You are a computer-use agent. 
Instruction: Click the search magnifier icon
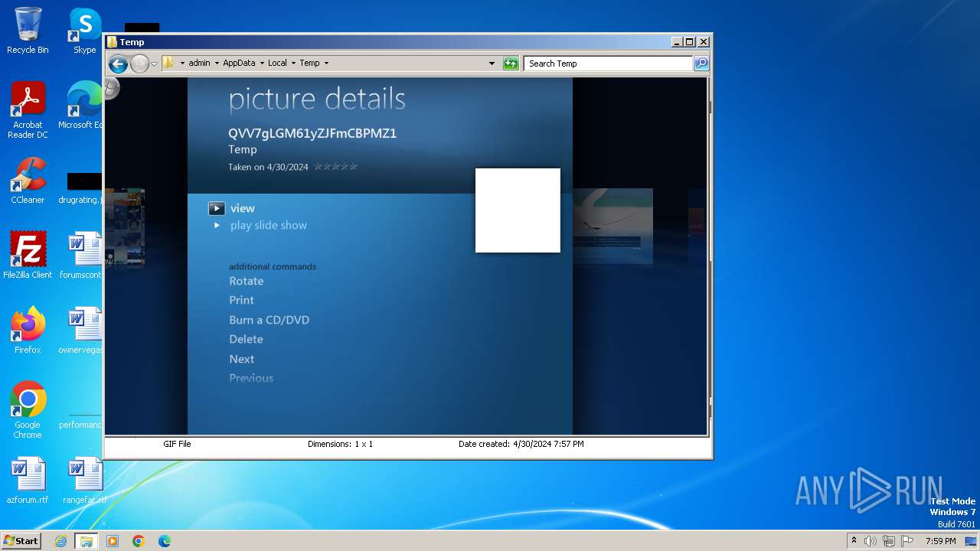pos(701,64)
